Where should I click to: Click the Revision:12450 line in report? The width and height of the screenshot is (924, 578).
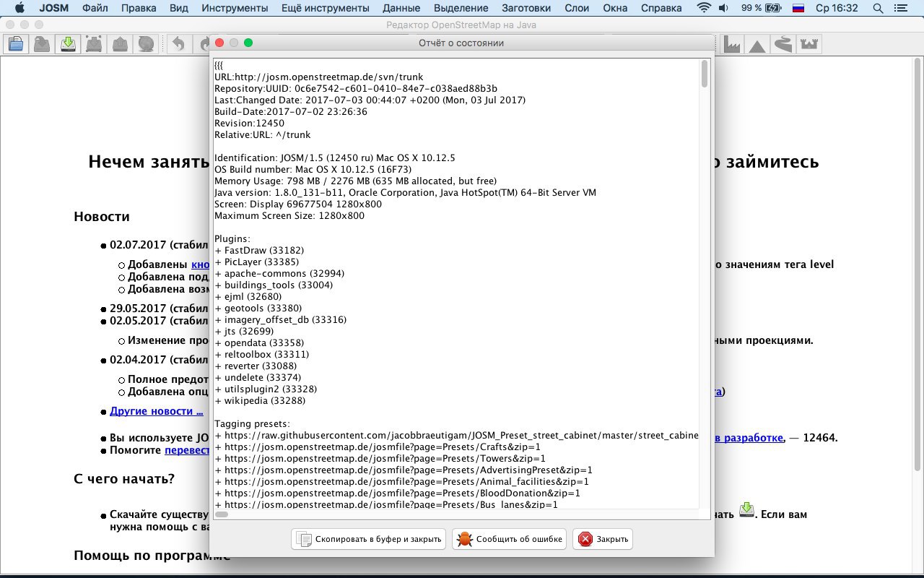click(249, 123)
